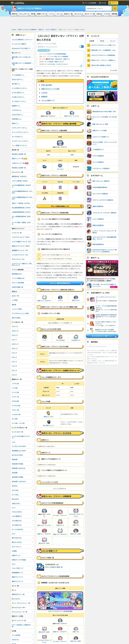
Task: Open the 妖怪ぷに一覧 navigation dropdown
Action: 68,14
